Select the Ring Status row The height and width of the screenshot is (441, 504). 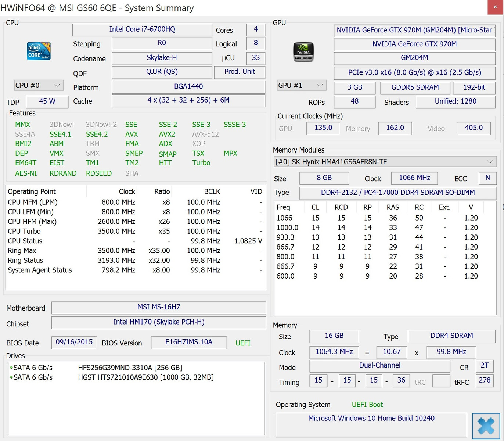click(x=136, y=260)
